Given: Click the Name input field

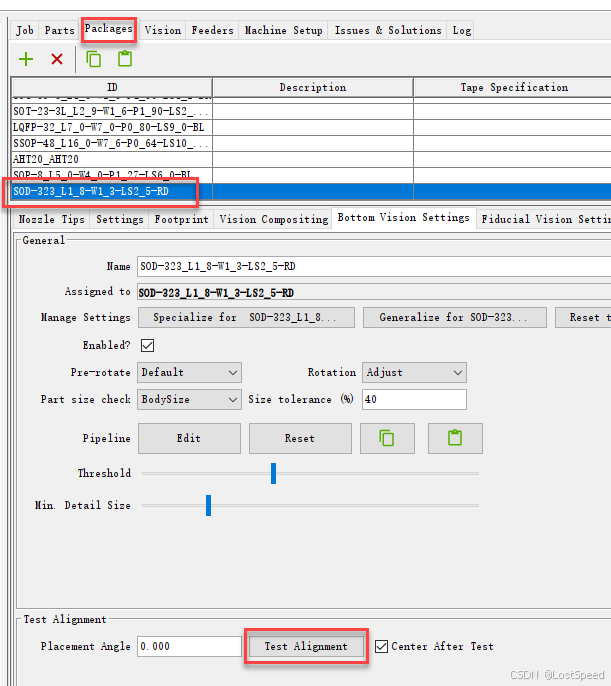Looking at the screenshot, I should coord(374,266).
